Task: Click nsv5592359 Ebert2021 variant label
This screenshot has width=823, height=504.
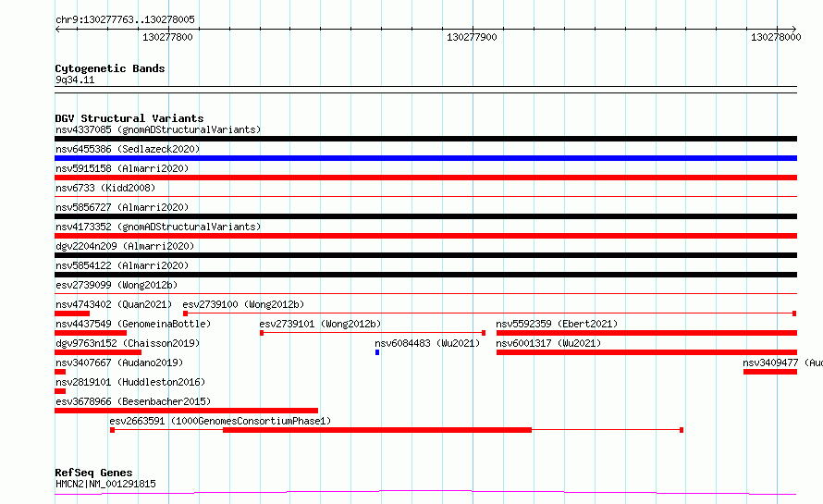Action: (x=557, y=324)
